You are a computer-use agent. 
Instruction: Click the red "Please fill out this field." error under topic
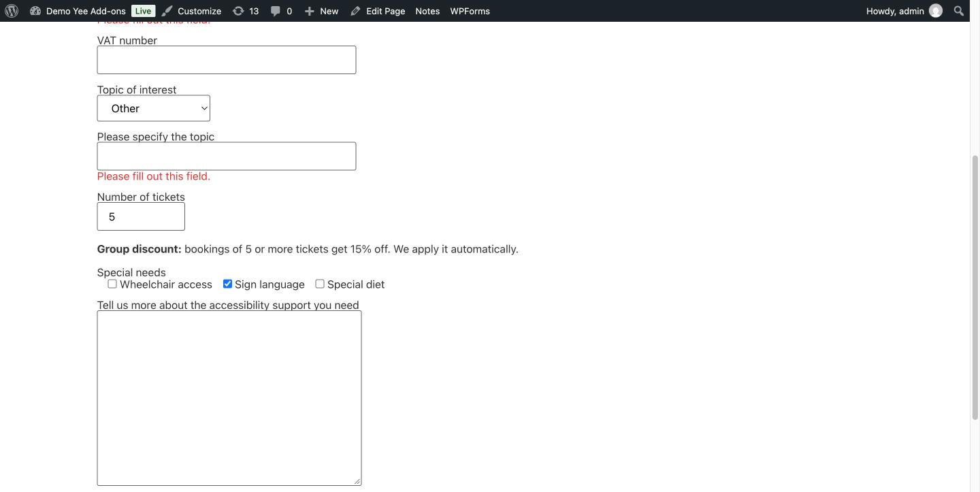154,176
